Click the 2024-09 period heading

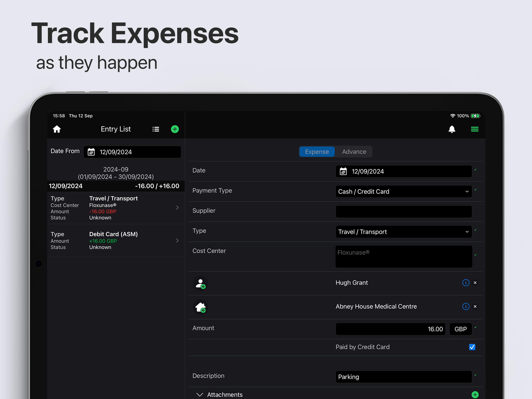[x=116, y=169]
